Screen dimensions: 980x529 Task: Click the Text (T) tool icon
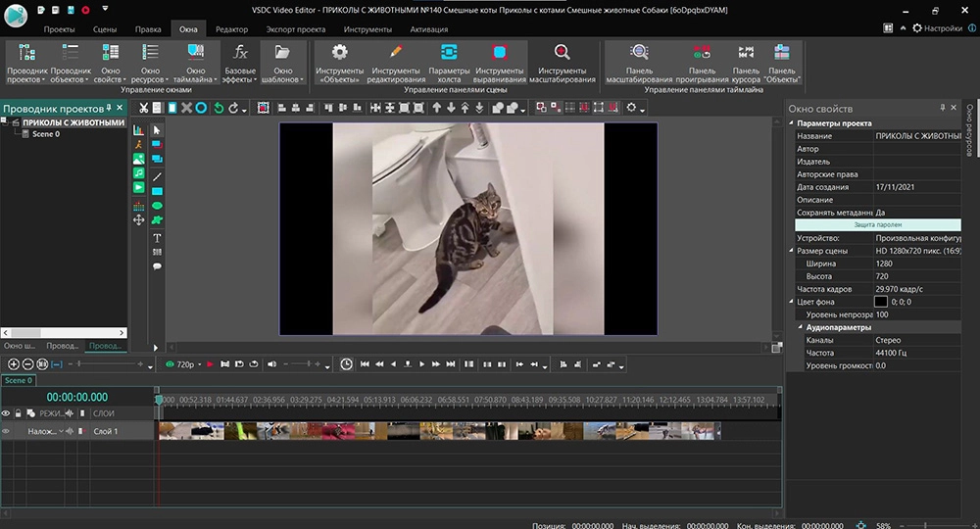157,238
